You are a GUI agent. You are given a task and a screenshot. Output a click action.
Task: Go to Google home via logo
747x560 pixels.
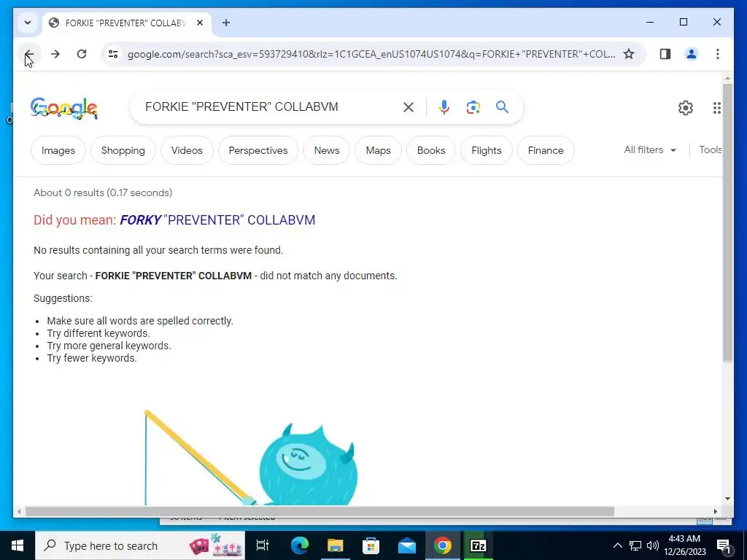tap(64, 108)
